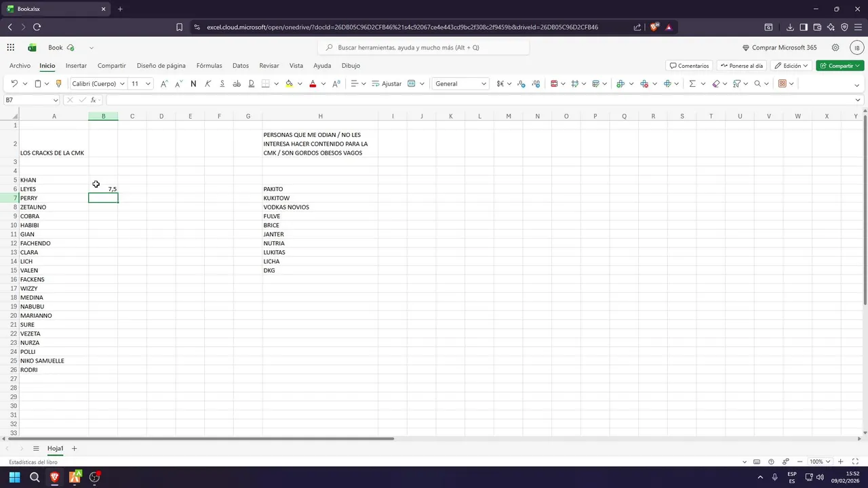Select the Format Painter brush icon

click(x=58, y=83)
